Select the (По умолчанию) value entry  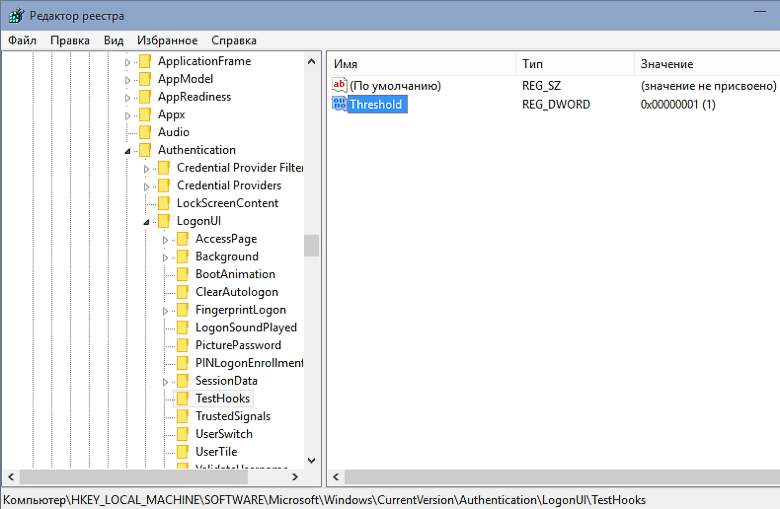point(395,86)
